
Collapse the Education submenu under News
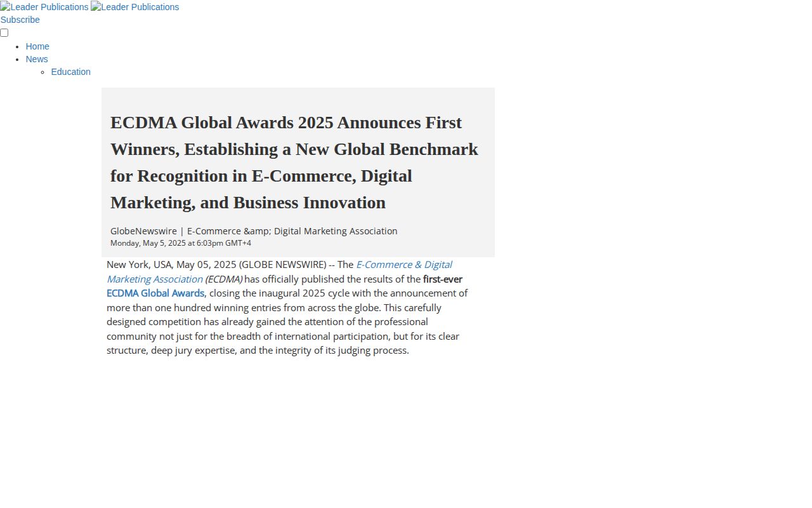click(x=70, y=72)
